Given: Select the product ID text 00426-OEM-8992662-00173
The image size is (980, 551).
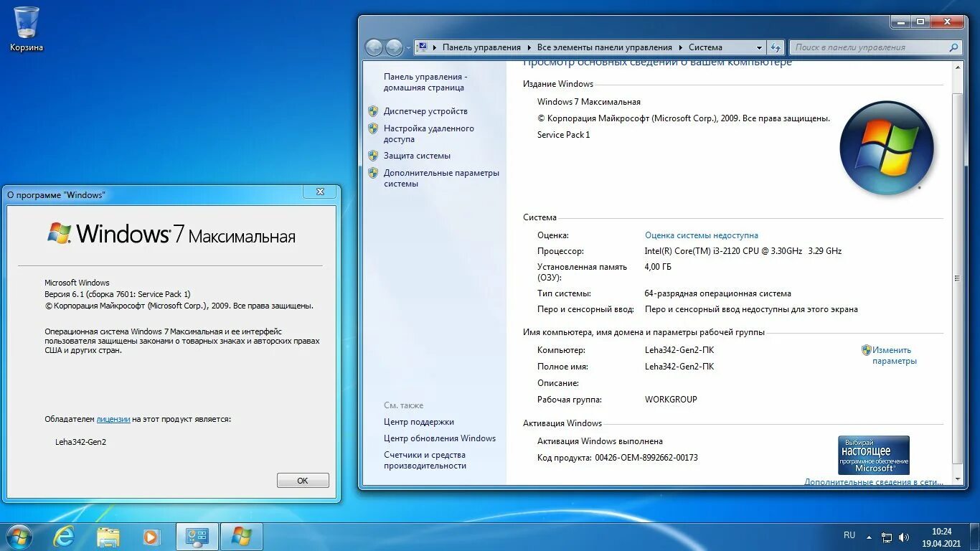Looking at the screenshot, I should tap(646, 458).
